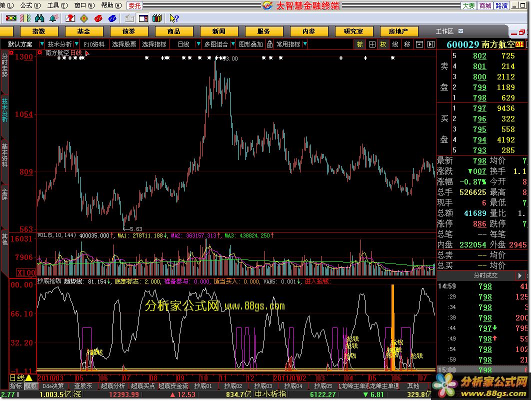Click the workspace restore window icon
Screen dimensions: 532x401
coord(522,32)
